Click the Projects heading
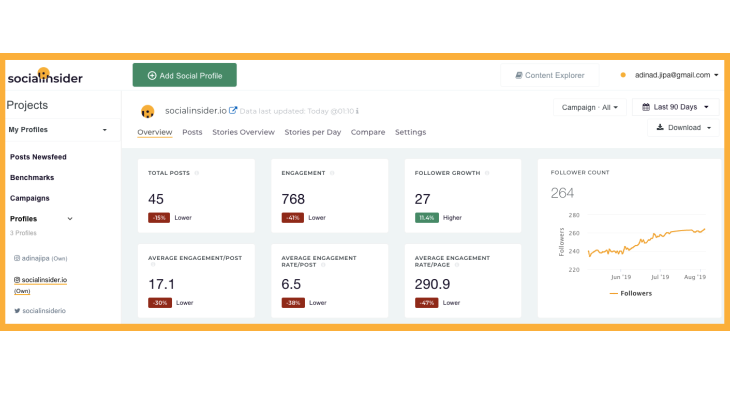 [x=27, y=105]
